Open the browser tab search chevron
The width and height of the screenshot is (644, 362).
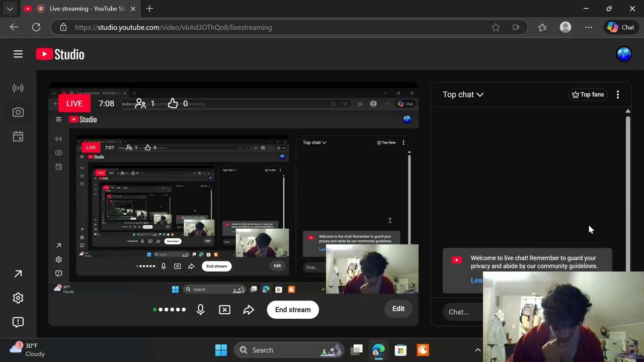[x=10, y=9]
